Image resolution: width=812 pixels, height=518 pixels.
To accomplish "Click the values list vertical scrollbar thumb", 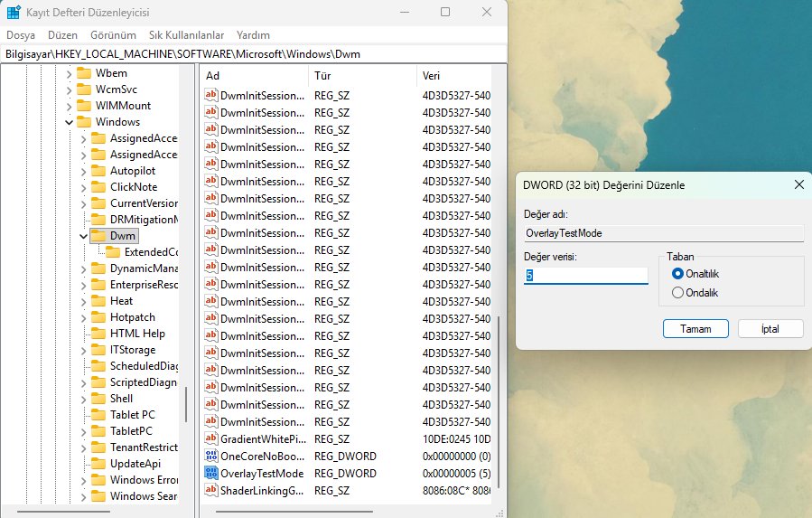I will [x=499, y=402].
